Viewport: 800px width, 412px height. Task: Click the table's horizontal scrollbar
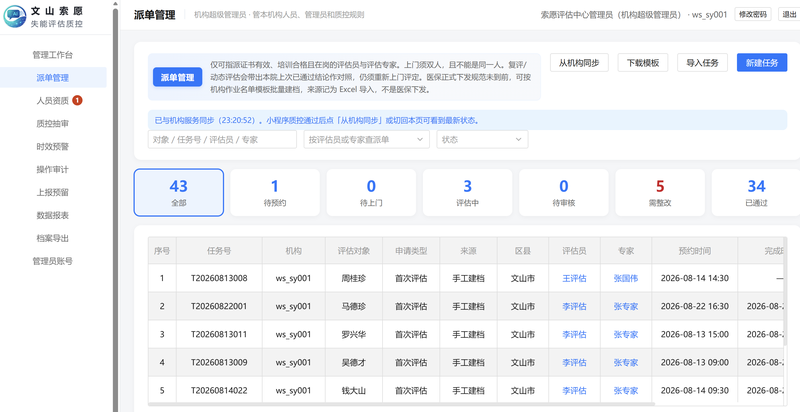click(x=401, y=405)
